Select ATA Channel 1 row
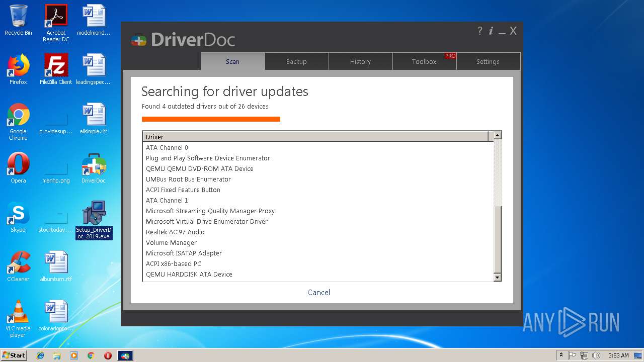Viewport: 644px width, 362px height. [x=317, y=200]
